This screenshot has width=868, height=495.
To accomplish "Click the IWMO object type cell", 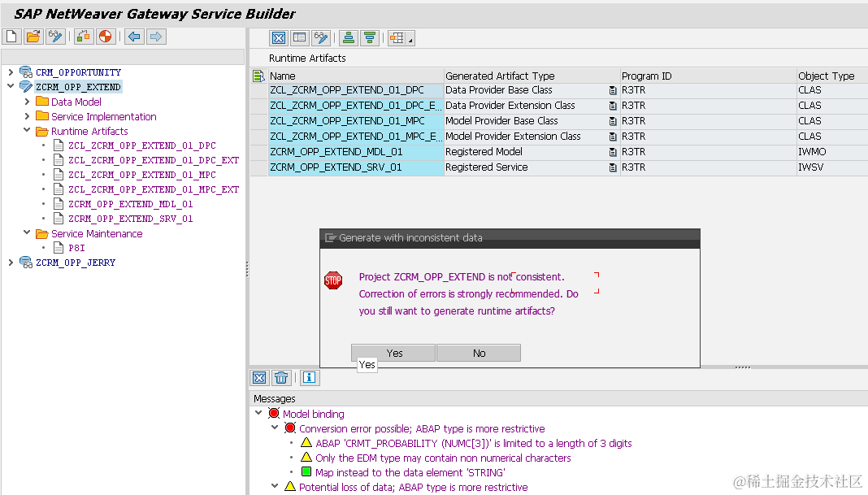I will (x=832, y=152).
